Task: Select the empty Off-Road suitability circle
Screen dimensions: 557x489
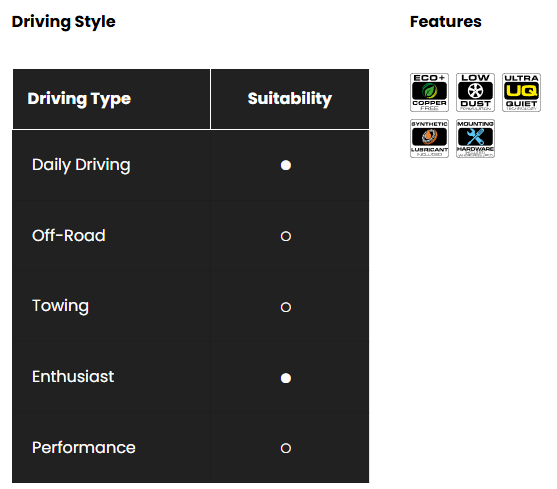Action: tap(286, 236)
